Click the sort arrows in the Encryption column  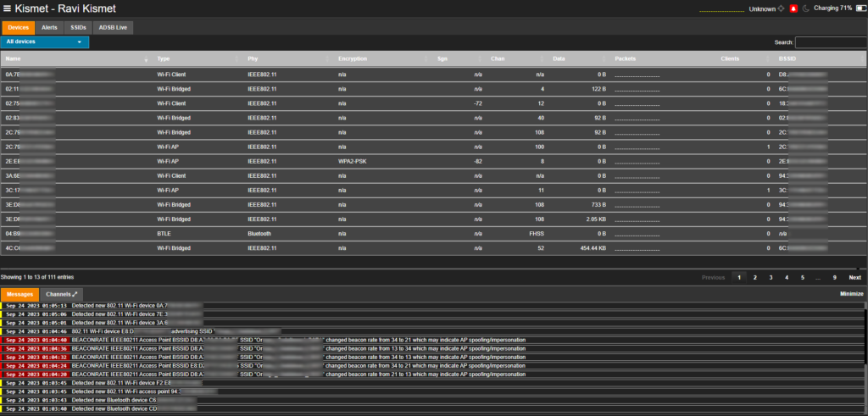pos(426,59)
